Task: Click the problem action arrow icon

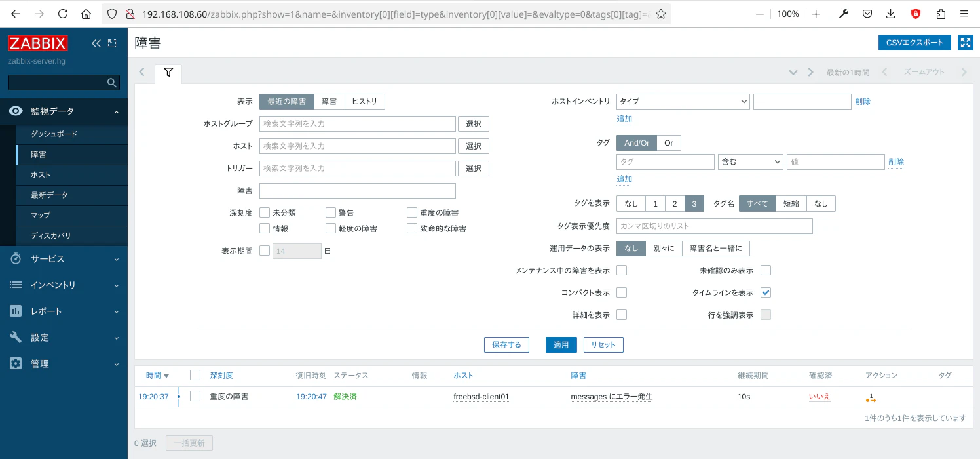Action: pyautogui.click(x=871, y=397)
